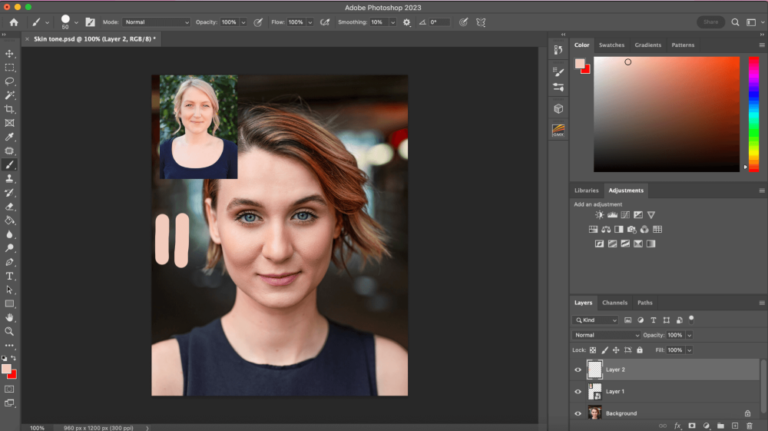
Task: Delete layer using trash icon
Action: 749,426
